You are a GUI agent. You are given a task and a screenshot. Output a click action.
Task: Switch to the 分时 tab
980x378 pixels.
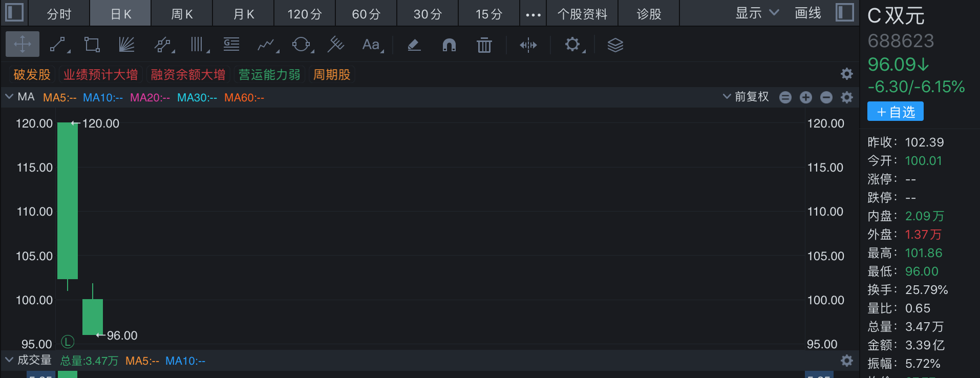59,14
